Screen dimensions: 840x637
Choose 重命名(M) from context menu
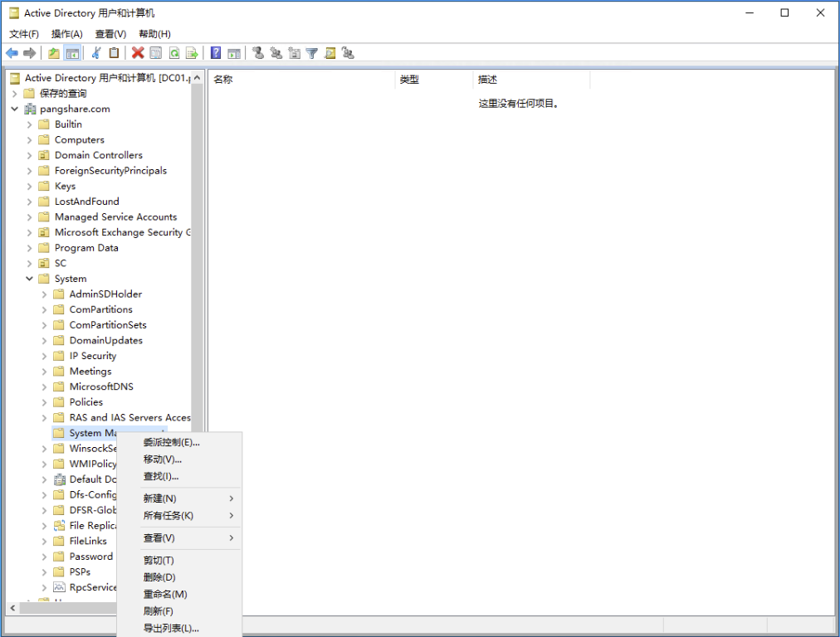179,594
